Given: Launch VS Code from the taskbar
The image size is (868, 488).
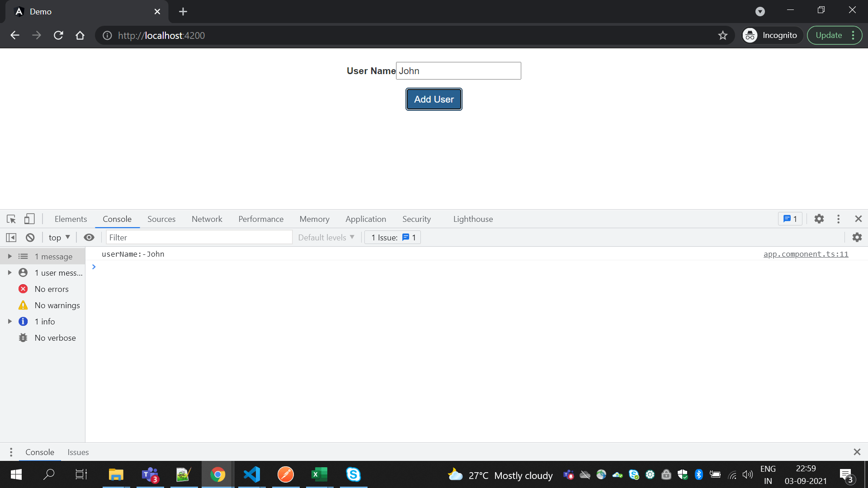Looking at the screenshot, I should click(x=252, y=474).
